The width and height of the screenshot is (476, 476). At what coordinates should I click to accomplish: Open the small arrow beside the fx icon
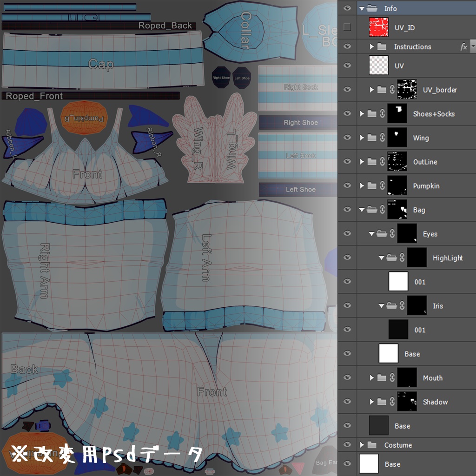pyautogui.click(x=473, y=46)
